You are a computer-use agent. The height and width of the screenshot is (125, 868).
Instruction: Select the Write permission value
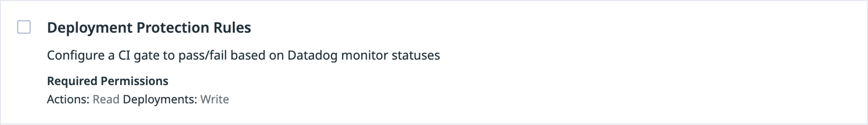pyautogui.click(x=215, y=99)
